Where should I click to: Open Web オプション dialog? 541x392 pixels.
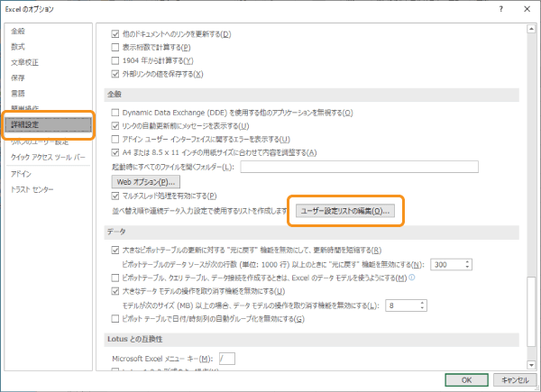point(145,182)
